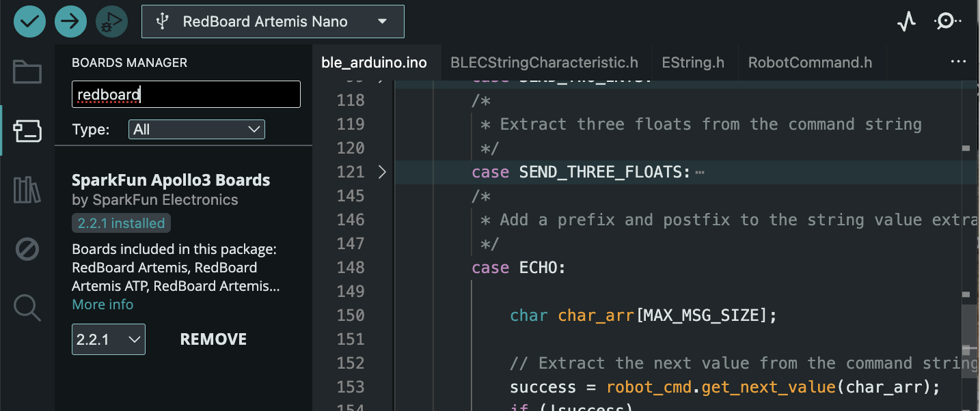Screen dimensions: 980x411
Task: Open the Search sidebar panel
Action: pyautogui.click(x=27, y=308)
